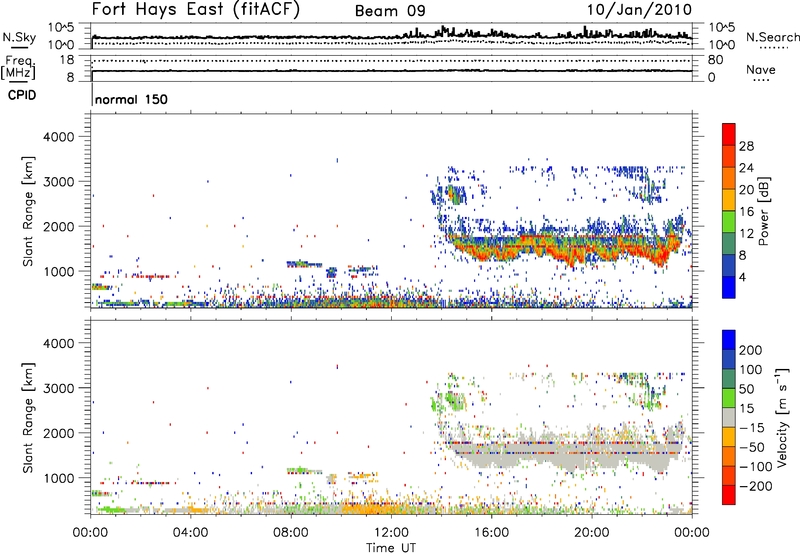Click the "2000" tick on velocity panel
Image resolution: width=800 pixels, height=554 pixels.
[x=59, y=433]
